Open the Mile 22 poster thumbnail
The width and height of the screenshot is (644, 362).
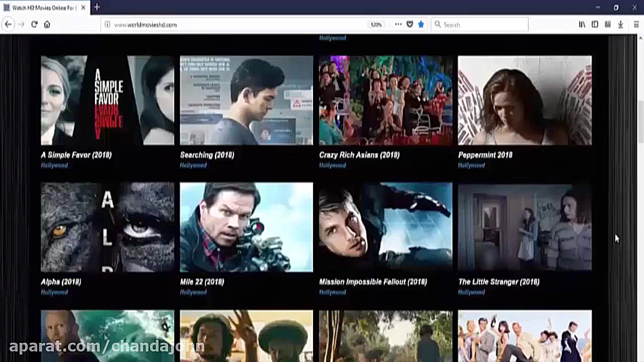tap(247, 227)
